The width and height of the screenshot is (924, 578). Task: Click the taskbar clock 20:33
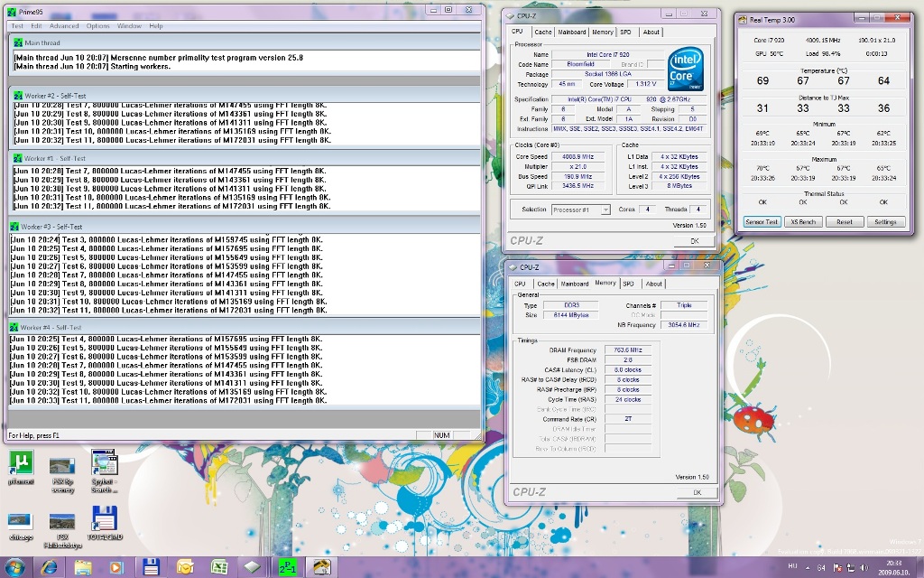(894, 567)
